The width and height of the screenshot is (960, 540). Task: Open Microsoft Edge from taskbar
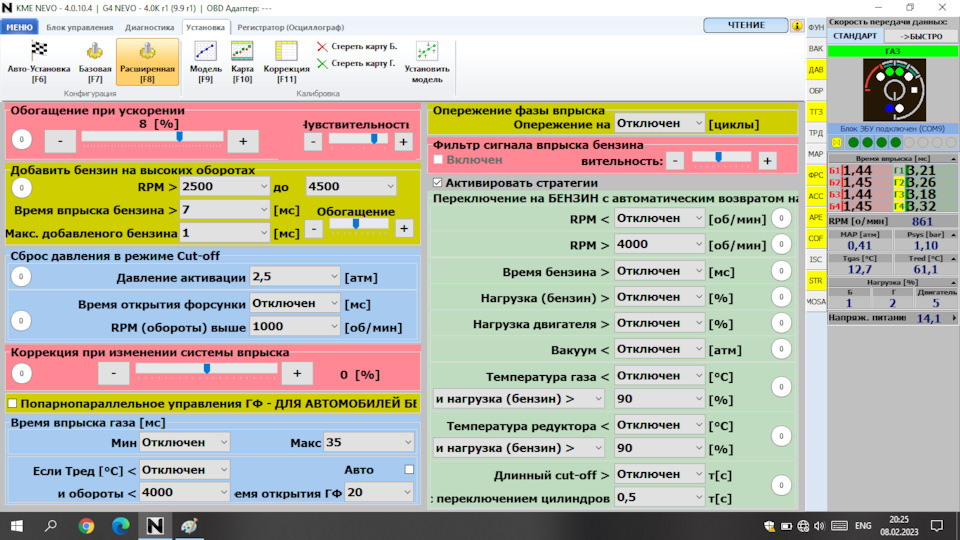click(x=121, y=526)
